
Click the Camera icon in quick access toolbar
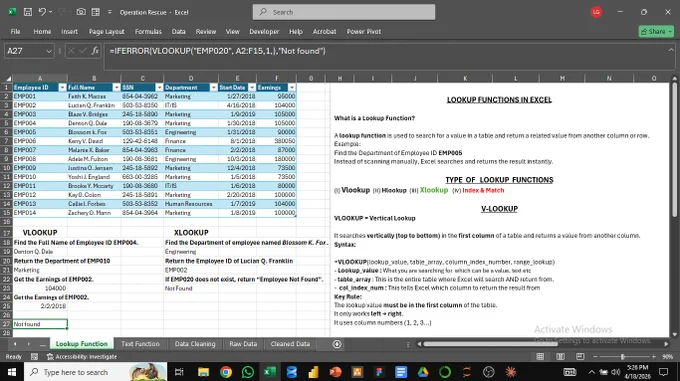81,12
